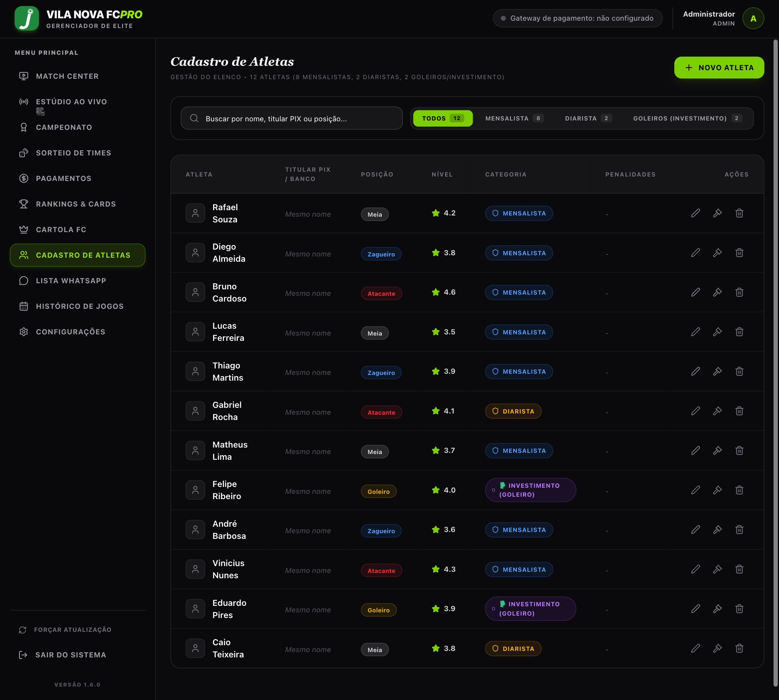The width and height of the screenshot is (779, 700).
Task: Navigate to Pagamentos
Action: [77, 179]
